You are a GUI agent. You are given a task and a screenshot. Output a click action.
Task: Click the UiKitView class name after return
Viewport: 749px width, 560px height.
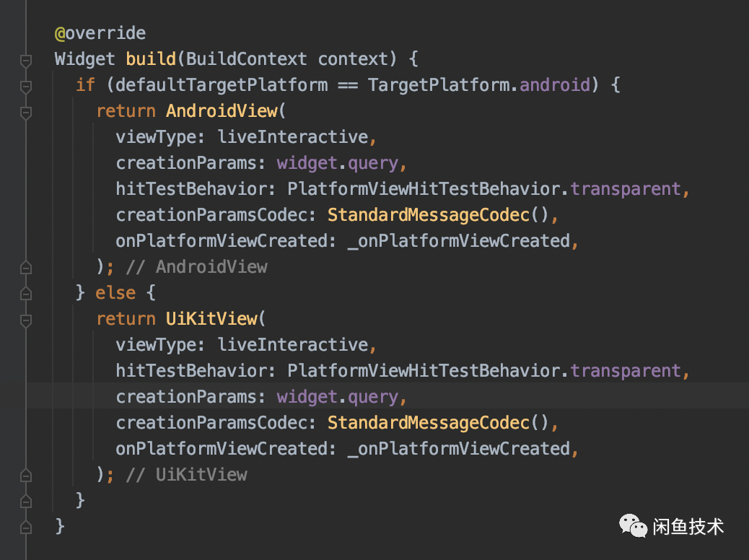click(x=211, y=319)
